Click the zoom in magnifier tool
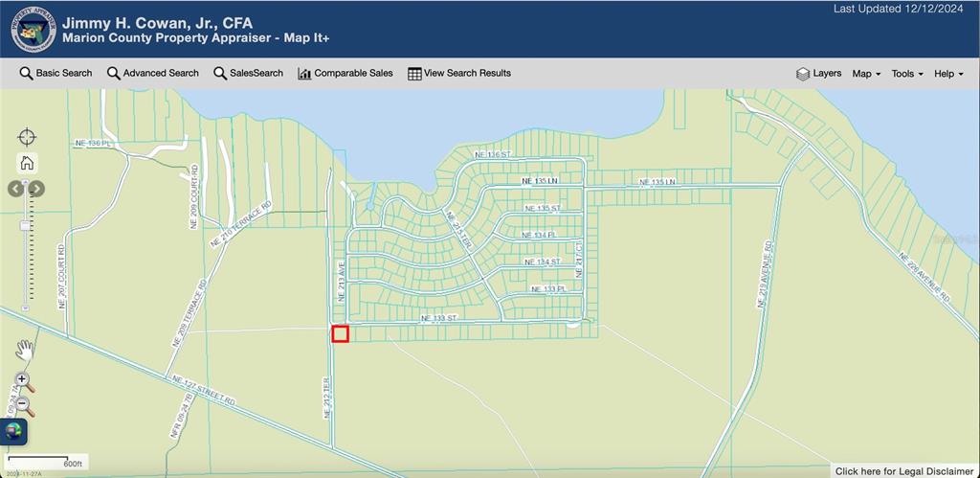Image resolution: width=980 pixels, height=478 pixels. point(25,382)
